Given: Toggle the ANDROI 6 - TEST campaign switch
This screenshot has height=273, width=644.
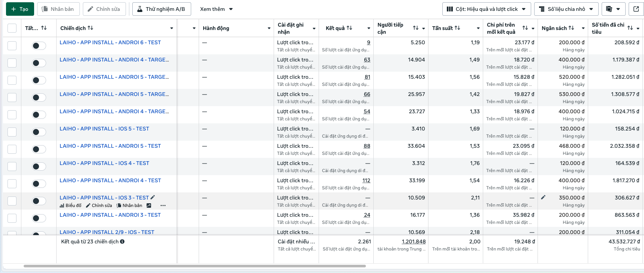Looking at the screenshot, I should 39,46.
